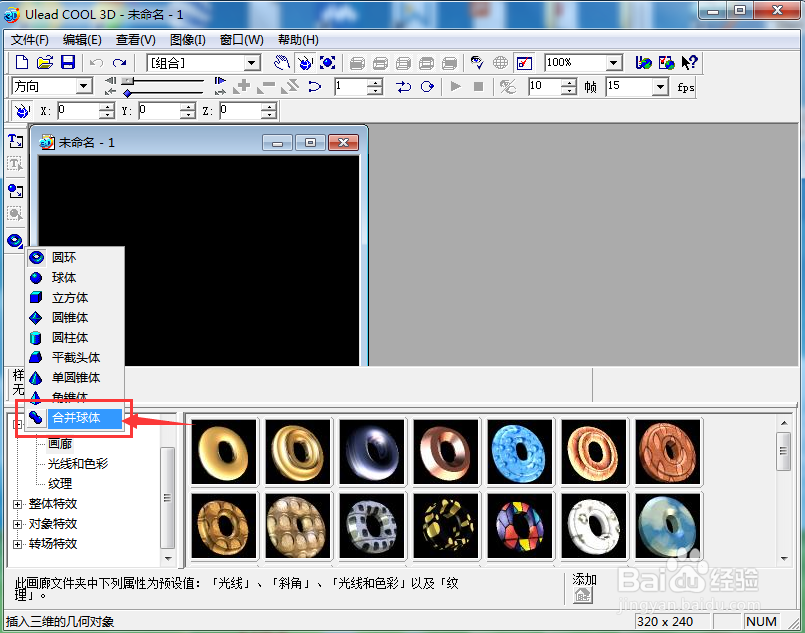The image size is (805, 633).
Task: Click the Z coordinate input field
Action: click(x=240, y=110)
